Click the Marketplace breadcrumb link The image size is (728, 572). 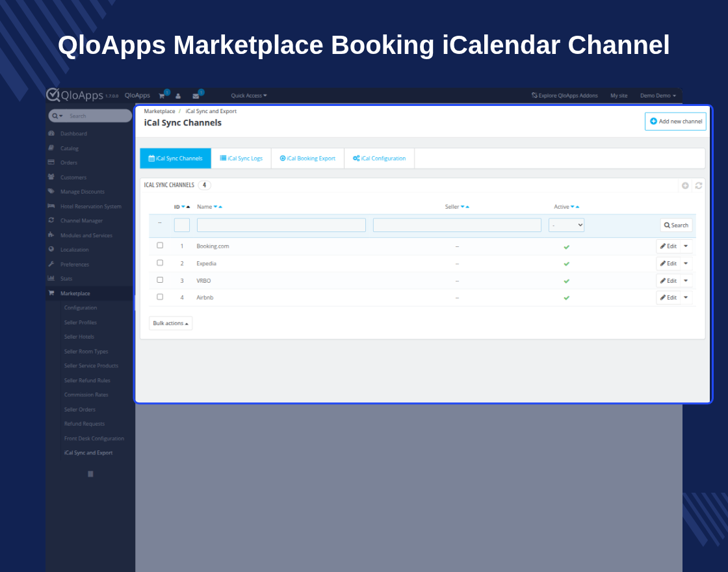click(x=159, y=111)
